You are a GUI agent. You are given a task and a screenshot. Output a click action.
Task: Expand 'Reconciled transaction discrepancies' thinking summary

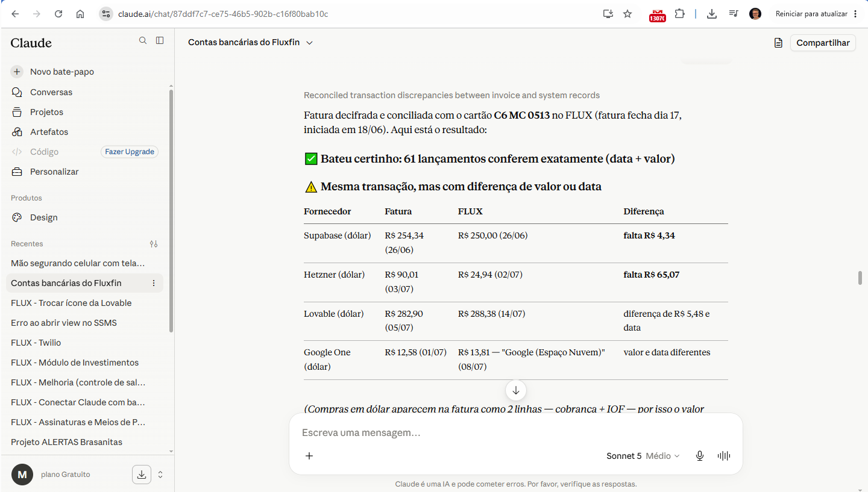point(451,95)
